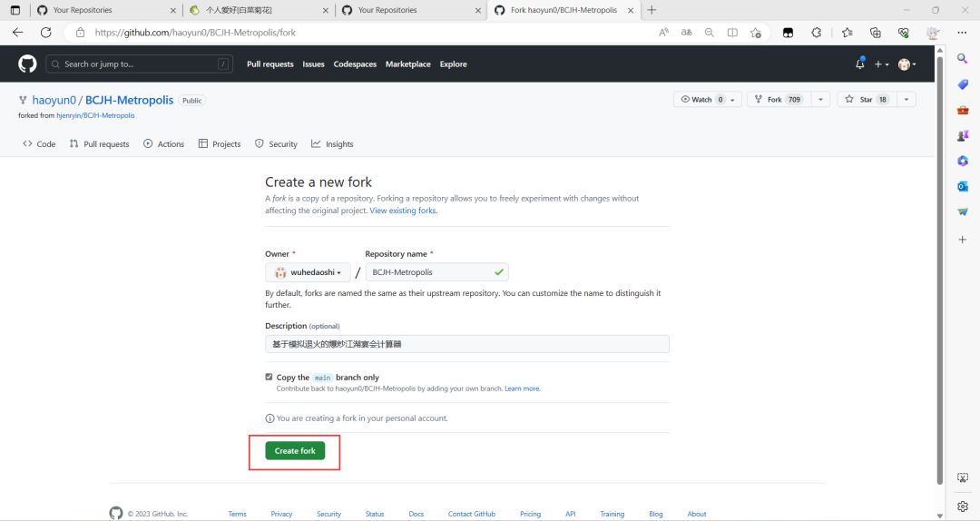Click the Repository name input field

[x=436, y=272]
